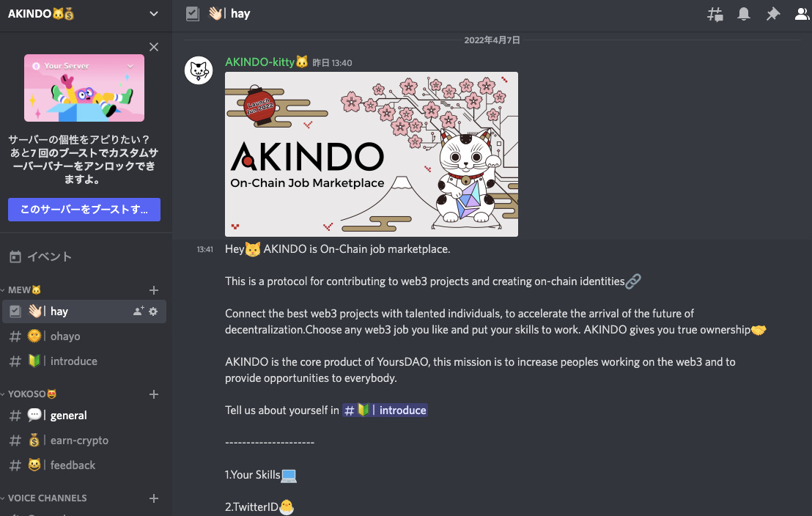
Task: Open the earn-crypto channel
Action: pos(84,441)
